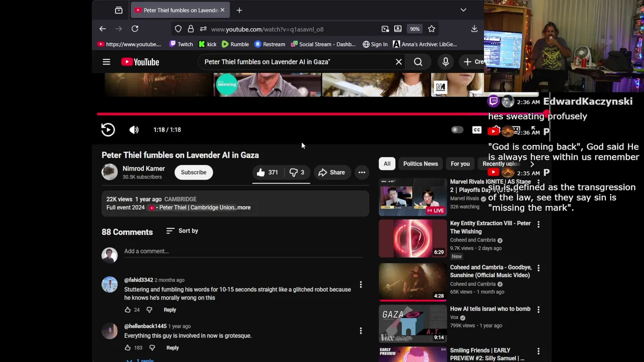The image size is (644, 362).
Task: Reply to the @fahid3342 comment
Action: (x=170, y=310)
